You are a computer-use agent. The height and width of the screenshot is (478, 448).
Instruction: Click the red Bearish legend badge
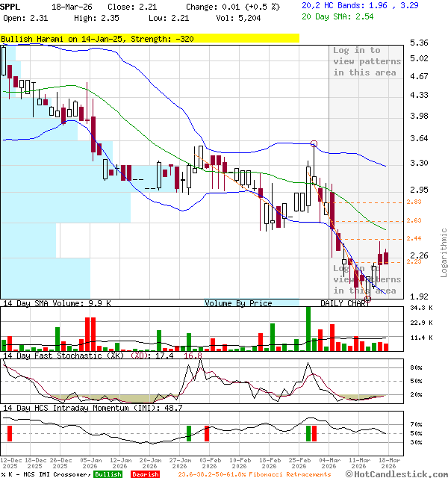pos(145,474)
